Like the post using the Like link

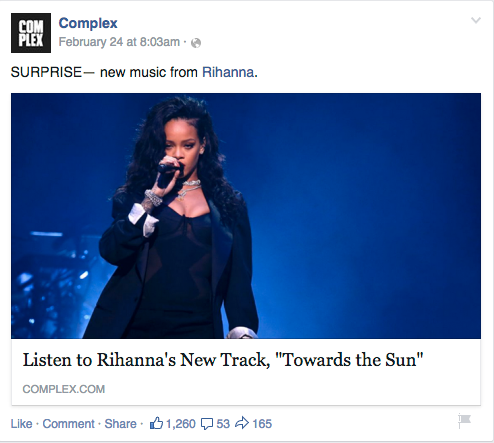coord(21,424)
